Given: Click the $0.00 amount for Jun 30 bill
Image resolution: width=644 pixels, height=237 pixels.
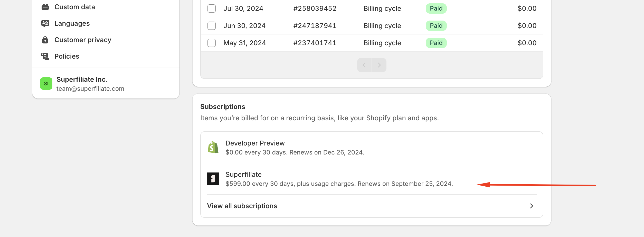Looking at the screenshot, I should click(x=527, y=26).
